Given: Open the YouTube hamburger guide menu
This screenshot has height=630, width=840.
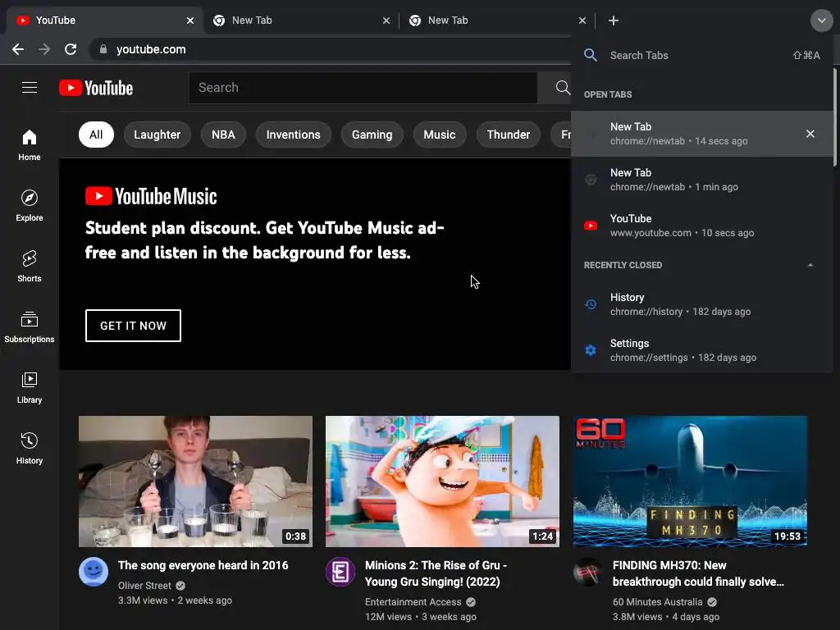Looking at the screenshot, I should (30, 87).
